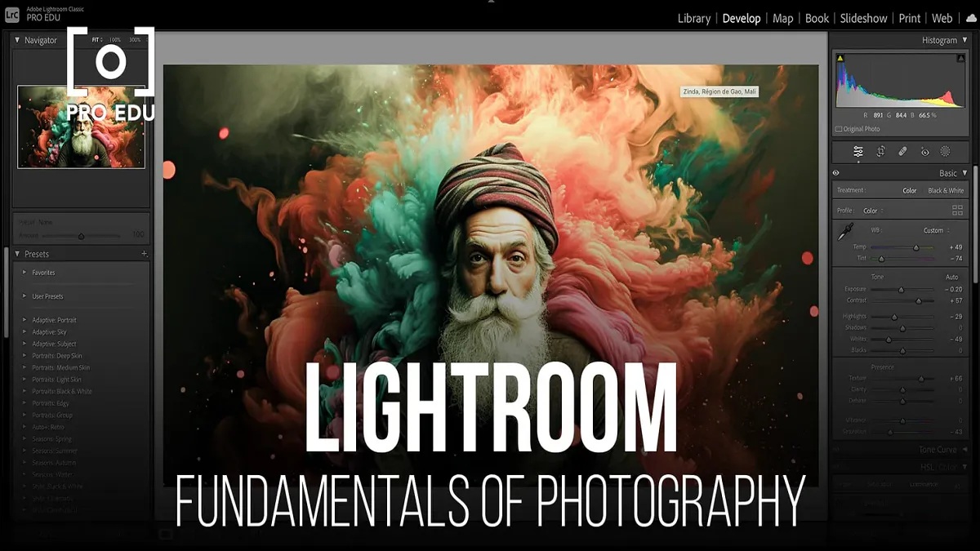Click the Navigator preview thumbnail

[82, 127]
